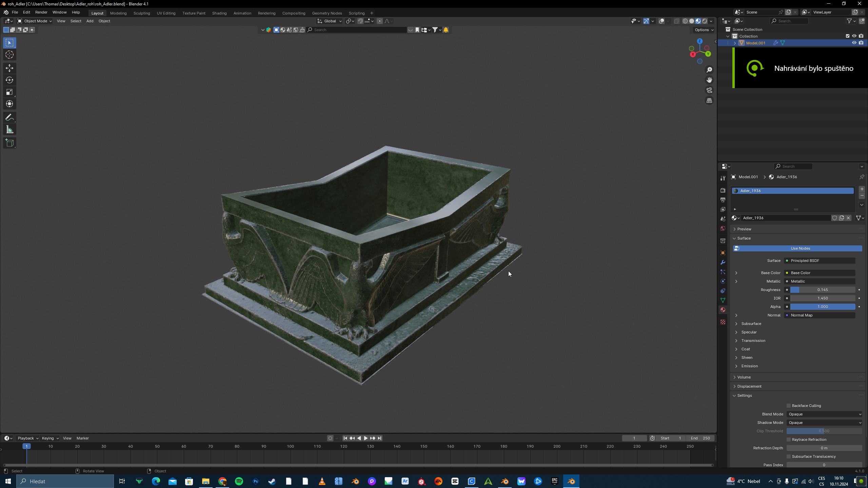Toggle Collection viewport visibility eye
868x488 pixels.
[854, 36]
